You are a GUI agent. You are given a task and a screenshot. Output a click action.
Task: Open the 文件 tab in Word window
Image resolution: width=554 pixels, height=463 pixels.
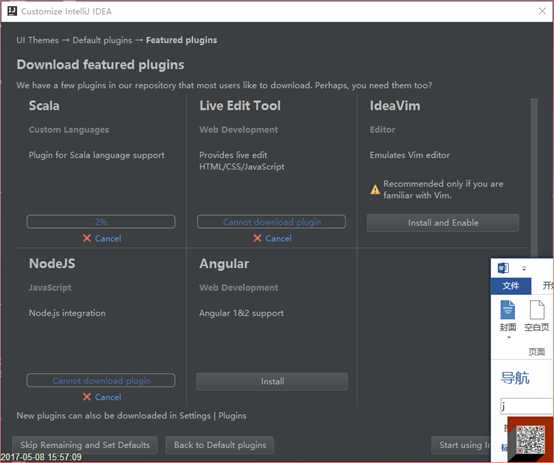coord(511,286)
